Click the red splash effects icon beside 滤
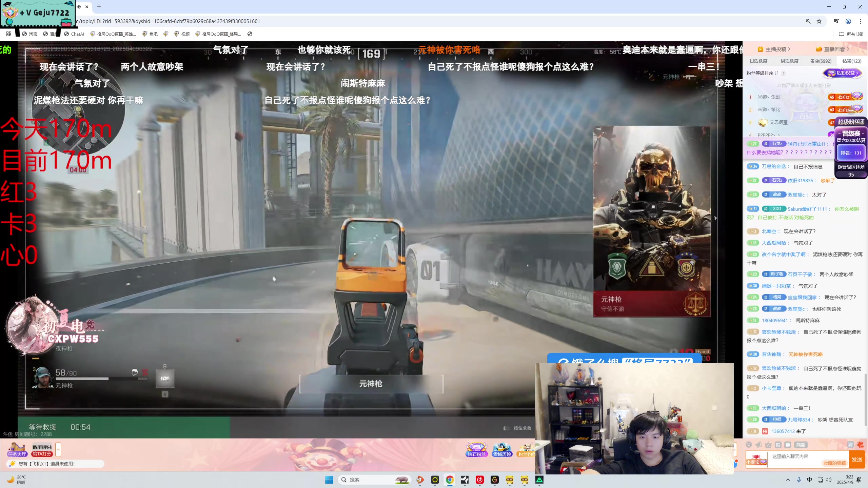 coord(860,445)
